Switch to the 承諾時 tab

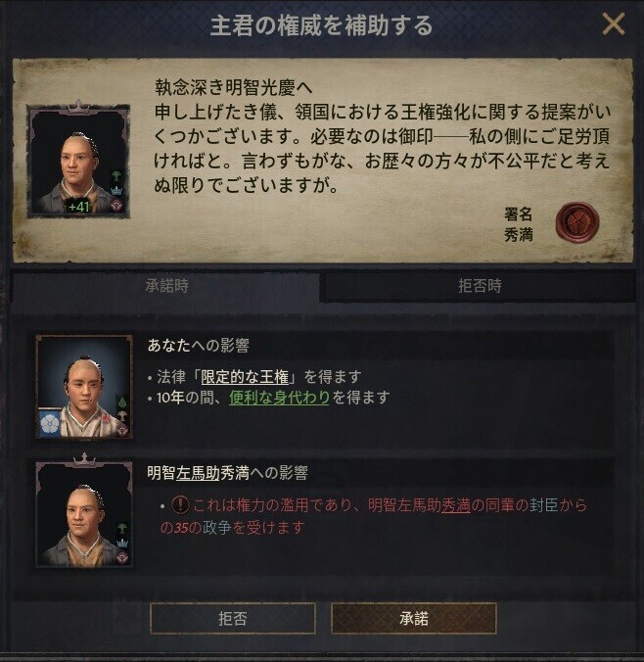coord(166,286)
